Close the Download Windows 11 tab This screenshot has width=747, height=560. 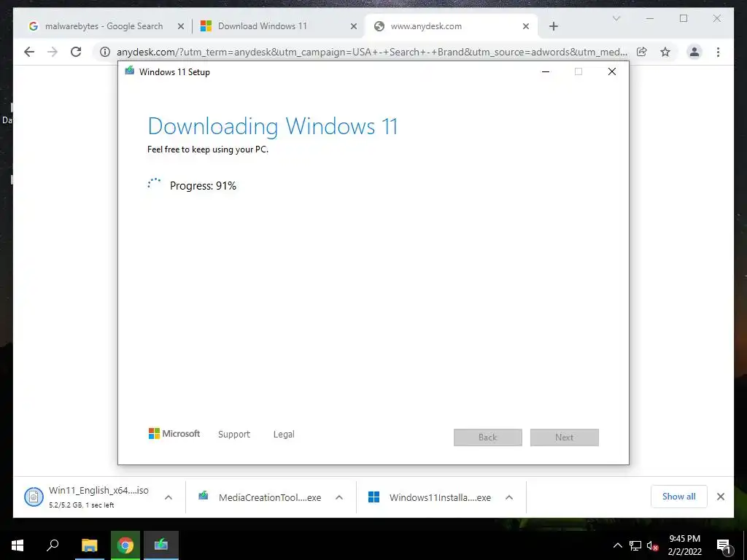pos(354,26)
